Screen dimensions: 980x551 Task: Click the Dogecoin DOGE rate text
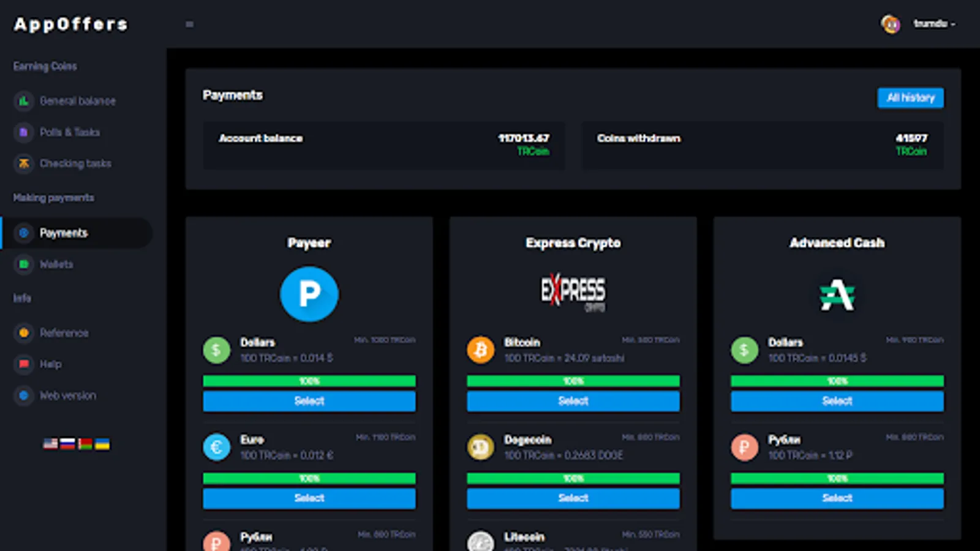563,455
